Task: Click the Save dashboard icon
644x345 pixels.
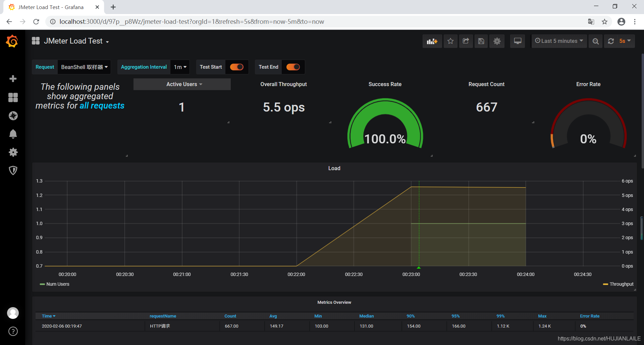Action: click(x=481, y=41)
